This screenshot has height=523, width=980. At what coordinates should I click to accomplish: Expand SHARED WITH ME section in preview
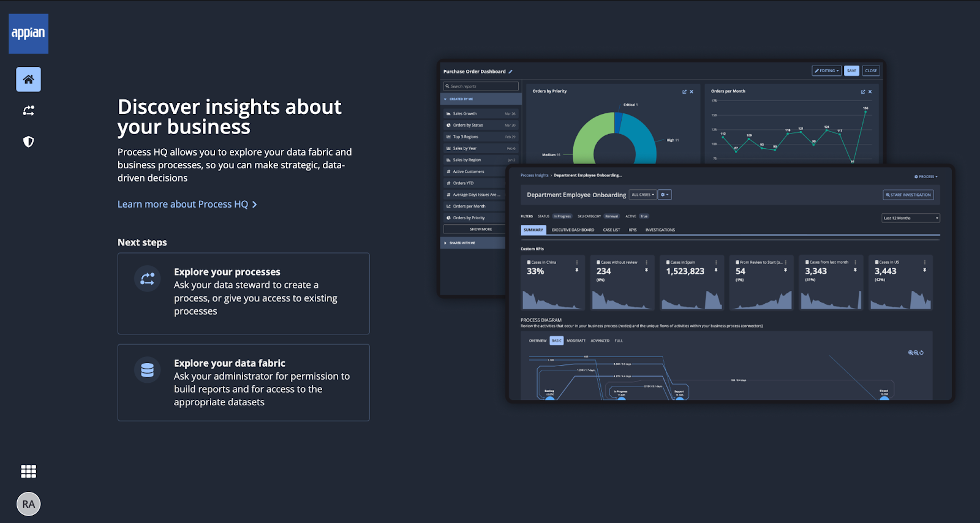tap(473, 243)
